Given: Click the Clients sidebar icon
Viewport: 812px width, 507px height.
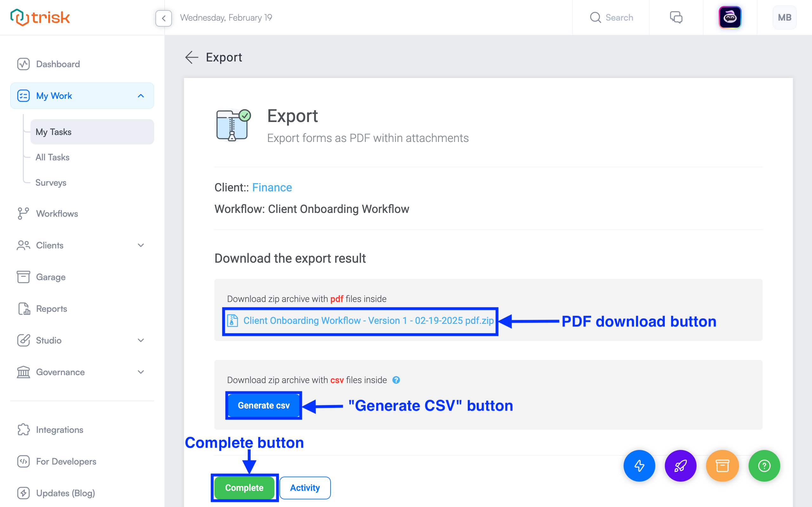Looking at the screenshot, I should tap(23, 244).
